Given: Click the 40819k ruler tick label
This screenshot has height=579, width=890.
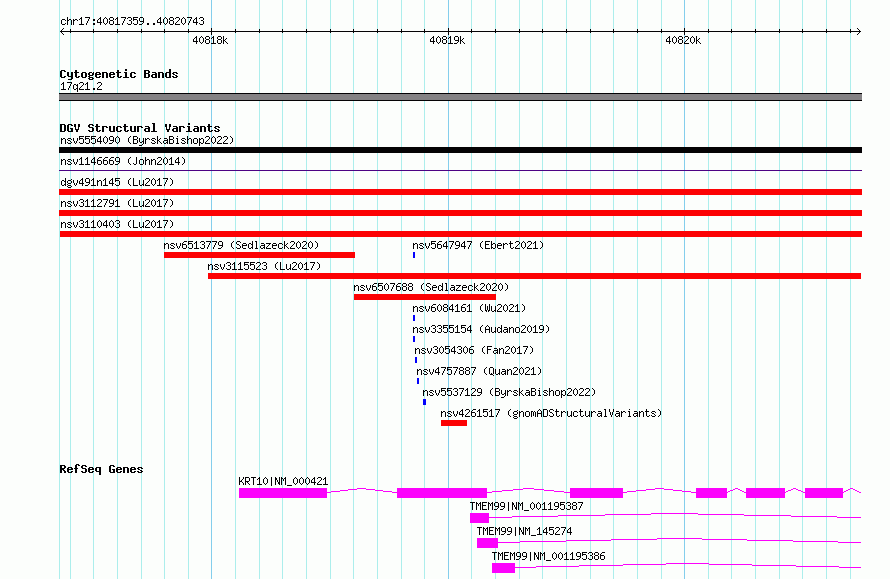Looking at the screenshot, I should 447,40.
